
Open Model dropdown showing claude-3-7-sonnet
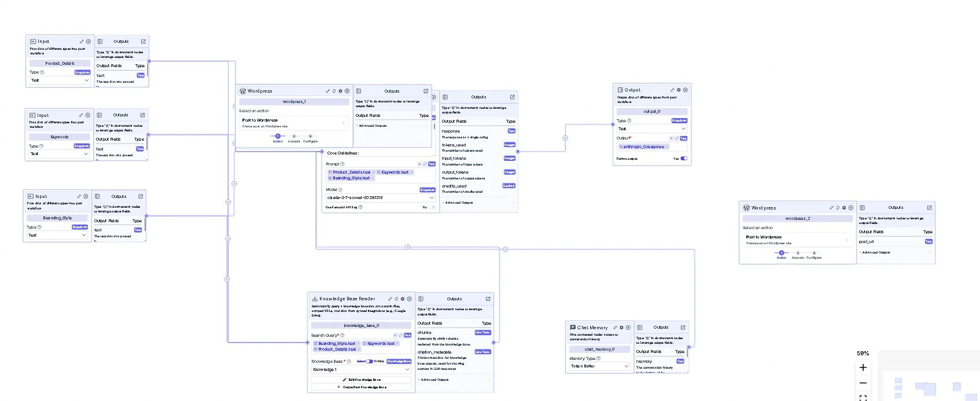click(380, 198)
